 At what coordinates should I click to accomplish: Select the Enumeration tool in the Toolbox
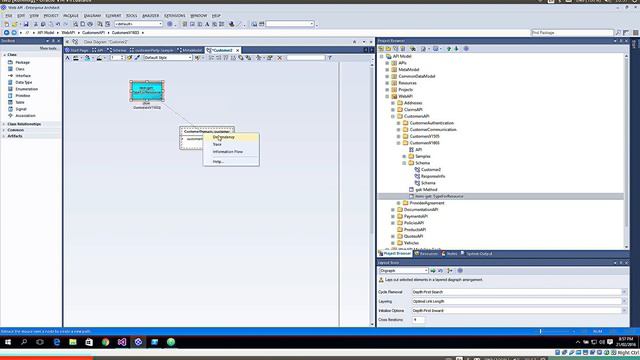[x=26, y=89]
